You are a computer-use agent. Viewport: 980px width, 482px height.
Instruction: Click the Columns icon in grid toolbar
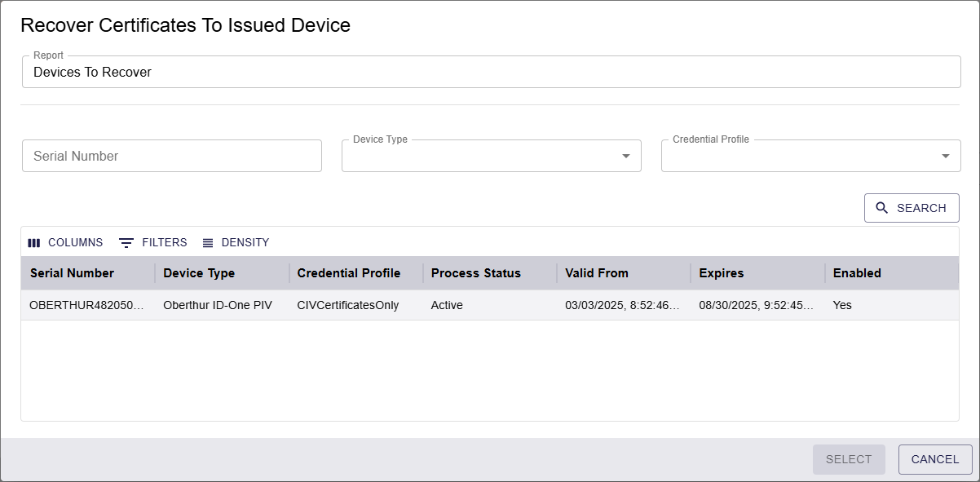coord(33,243)
